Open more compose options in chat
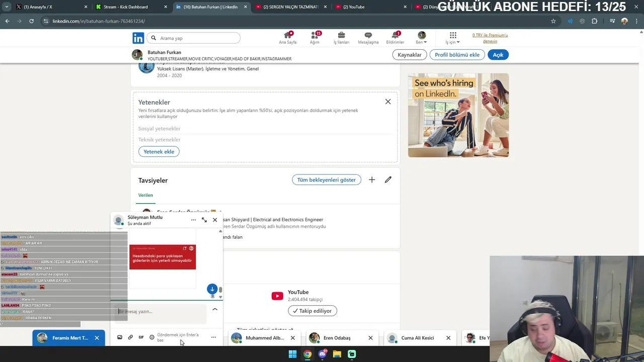Image resolution: width=644 pixels, height=362 pixels. point(213,337)
